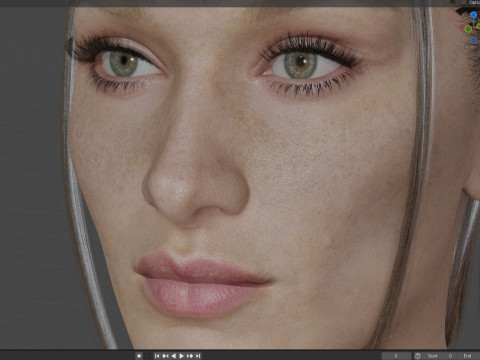The height and width of the screenshot is (360, 480).
Task: Jump to the previous keyframe
Action: coord(165,356)
